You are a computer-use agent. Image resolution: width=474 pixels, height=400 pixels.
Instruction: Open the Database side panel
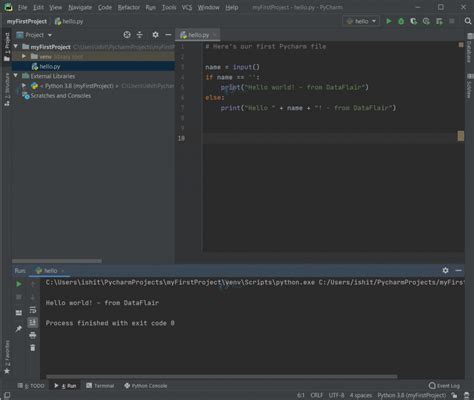pos(469,48)
